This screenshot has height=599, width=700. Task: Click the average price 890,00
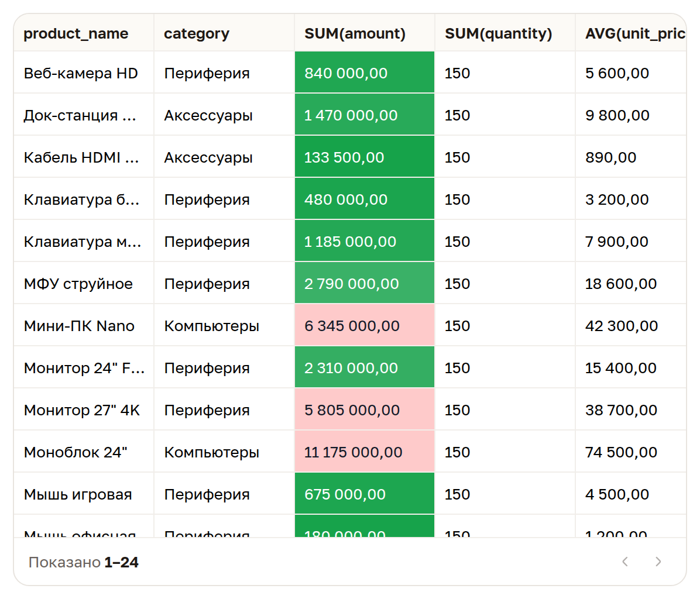[x=630, y=157]
